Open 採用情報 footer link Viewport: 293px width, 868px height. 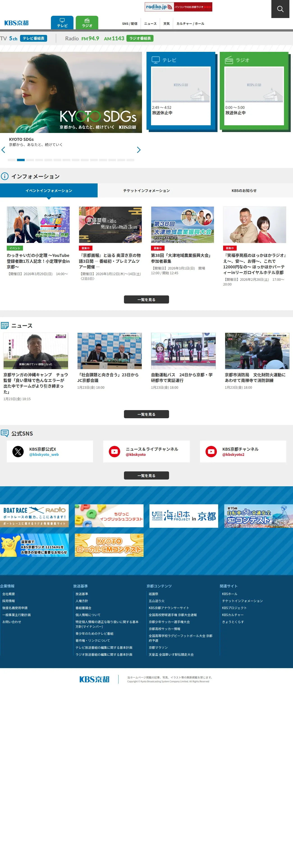[x=9, y=601]
